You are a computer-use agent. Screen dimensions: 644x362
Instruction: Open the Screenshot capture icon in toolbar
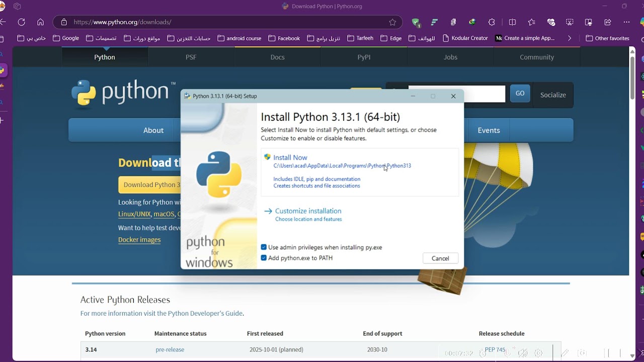pyautogui.click(x=570, y=22)
